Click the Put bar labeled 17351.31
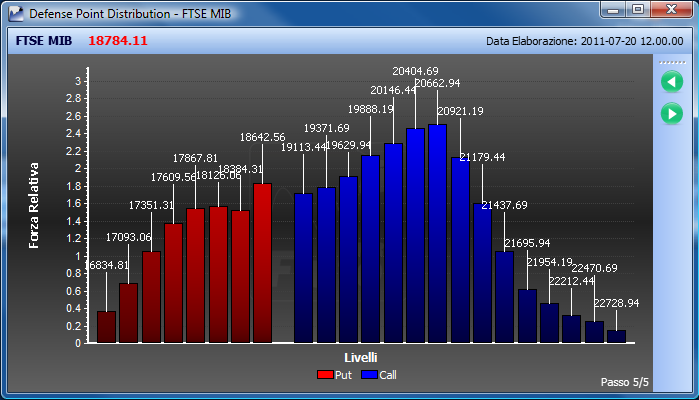Viewport: 699px width, 400px height. [152, 297]
